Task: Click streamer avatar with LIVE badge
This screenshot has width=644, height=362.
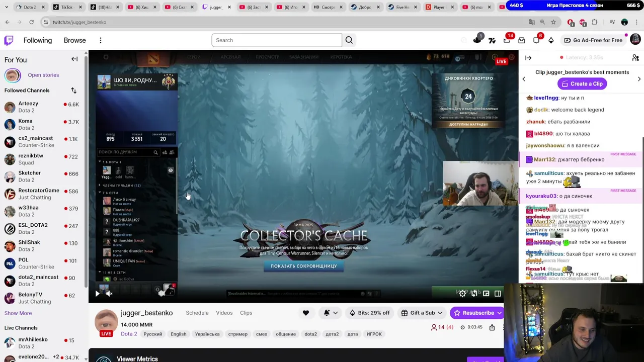Action: point(106,322)
